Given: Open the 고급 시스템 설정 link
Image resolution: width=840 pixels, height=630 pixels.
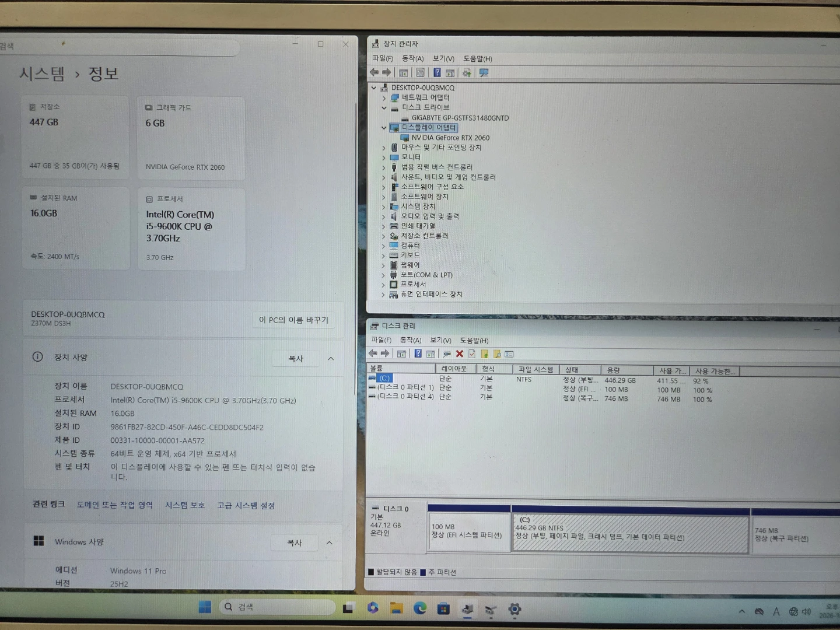Looking at the screenshot, I should (x=246, y=506).
